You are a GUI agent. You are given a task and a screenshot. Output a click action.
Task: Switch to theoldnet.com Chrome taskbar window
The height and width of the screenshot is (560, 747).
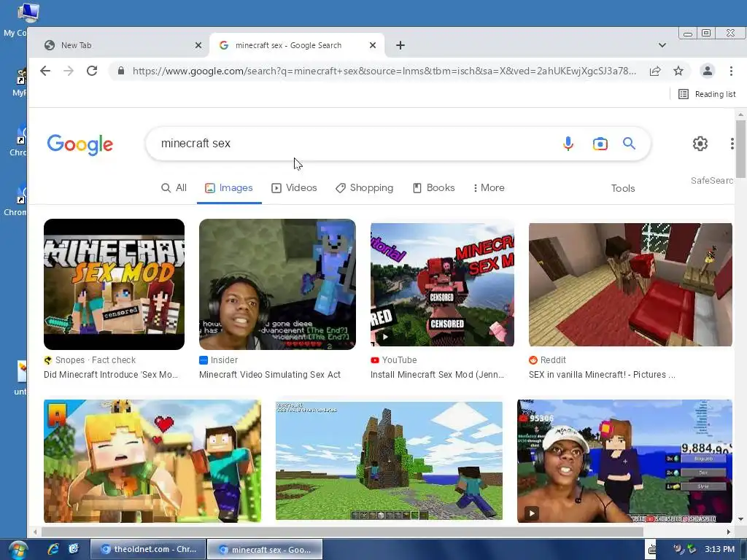click(x=148, y=550)
